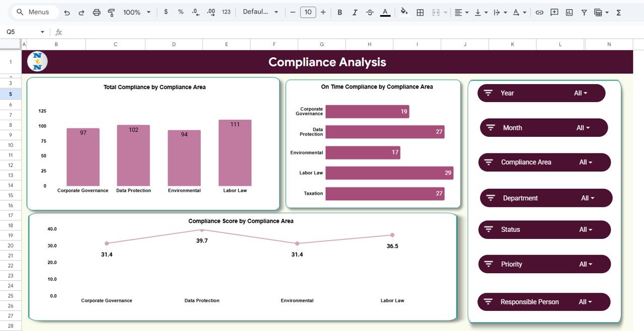
Task: Open the functions sigma menu
Action: (619, 12)
